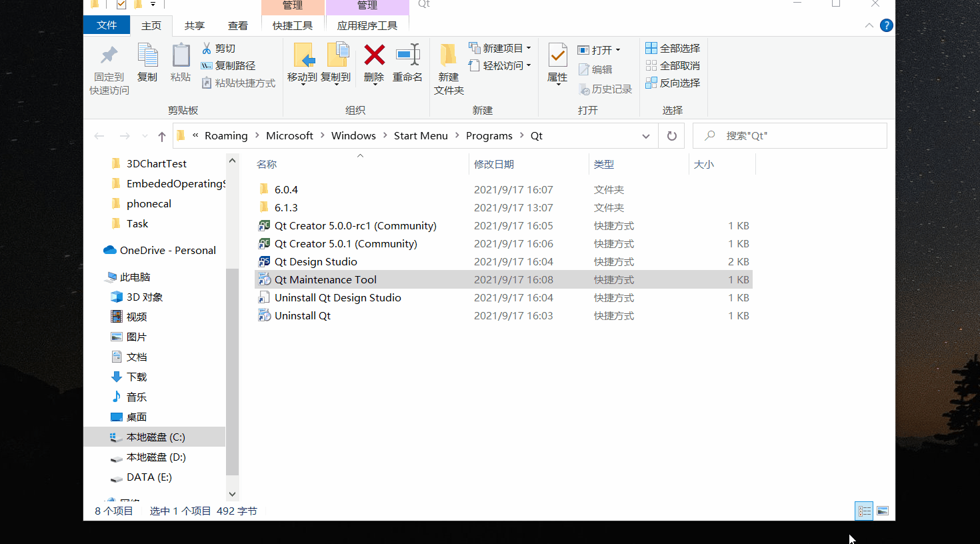
Task: Open the File (文件) tab
Action: tap(107, 25)
